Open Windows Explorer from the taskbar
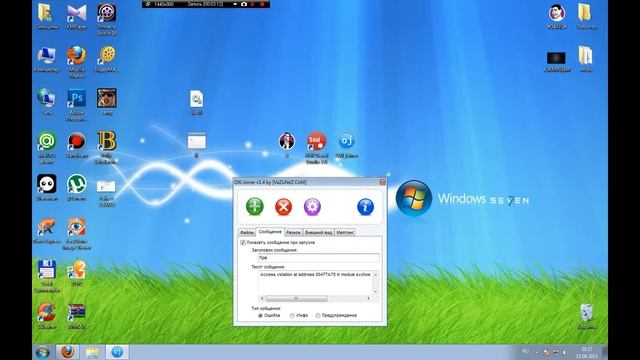The image size is (640, 360). [x=93, y=352]
